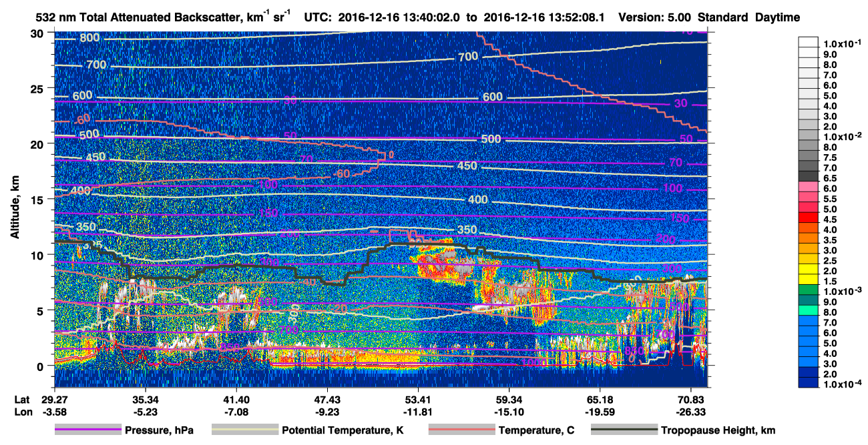
Task: Click the 'Lon' row label
Action: coord(22,411)
